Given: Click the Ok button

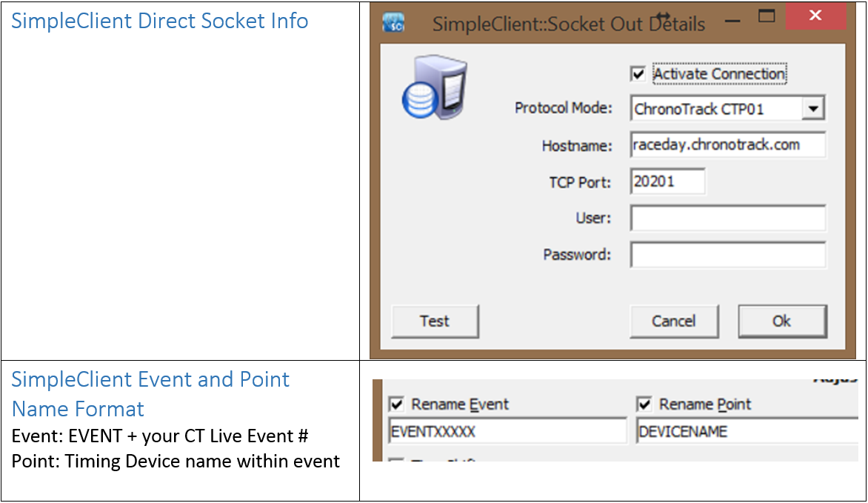Looking at the screenshot, I should (x=782, y=322).
